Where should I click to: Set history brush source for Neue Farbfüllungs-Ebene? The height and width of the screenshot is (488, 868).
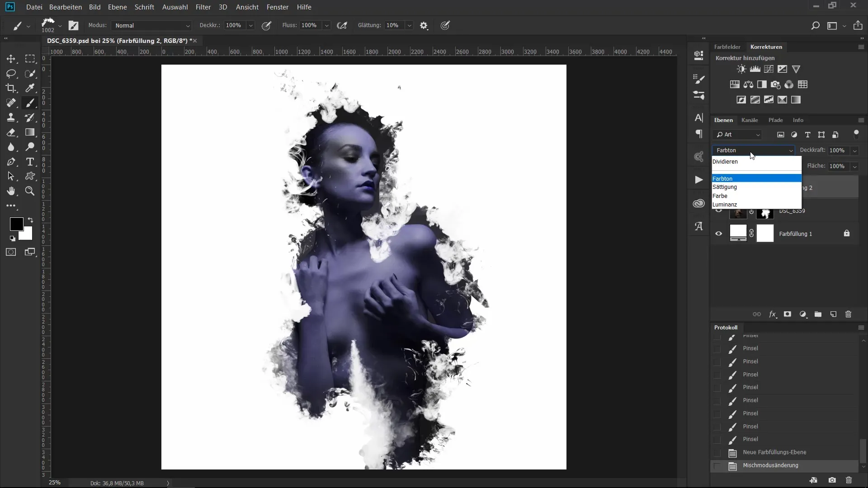pyautogui.click(x=717, y=453)
